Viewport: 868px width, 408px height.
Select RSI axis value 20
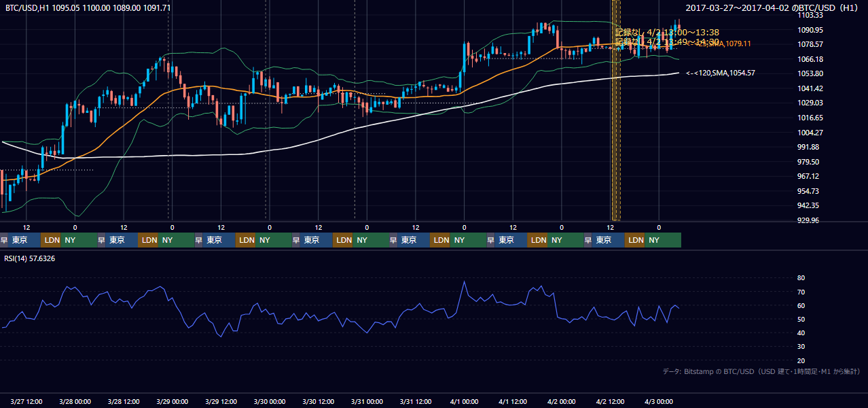801,360
